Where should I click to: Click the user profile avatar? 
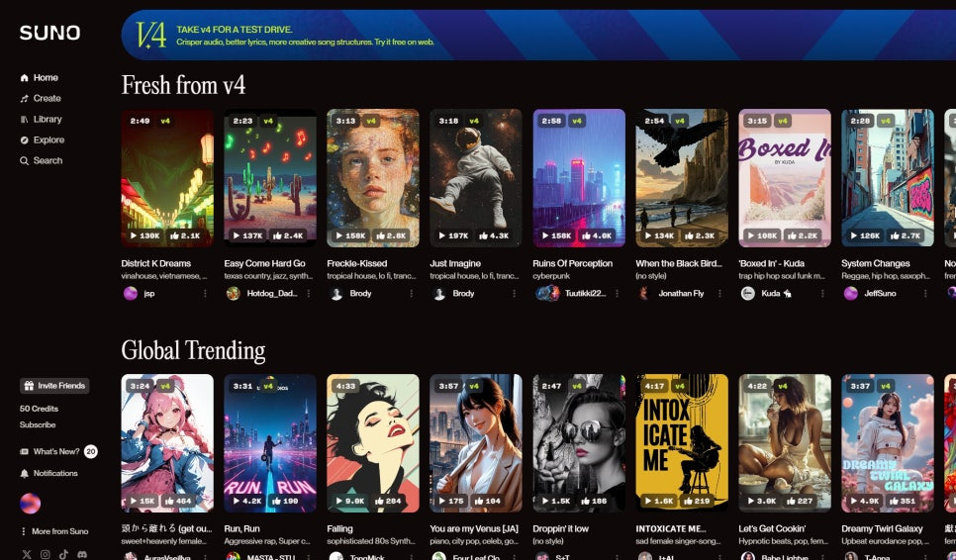(x=30, y=504)
